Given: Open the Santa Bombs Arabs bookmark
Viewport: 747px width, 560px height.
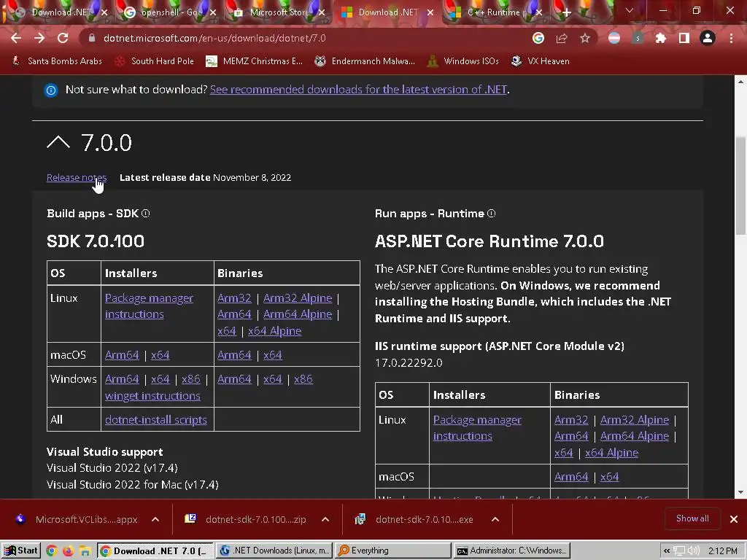Looking at the screenshot, I should pyautogui.click(x=57, y=61).
